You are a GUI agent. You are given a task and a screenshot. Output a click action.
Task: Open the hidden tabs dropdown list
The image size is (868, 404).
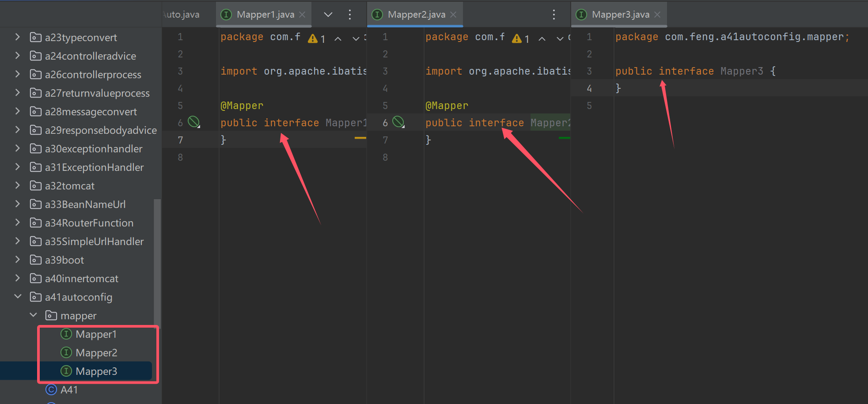328,15
